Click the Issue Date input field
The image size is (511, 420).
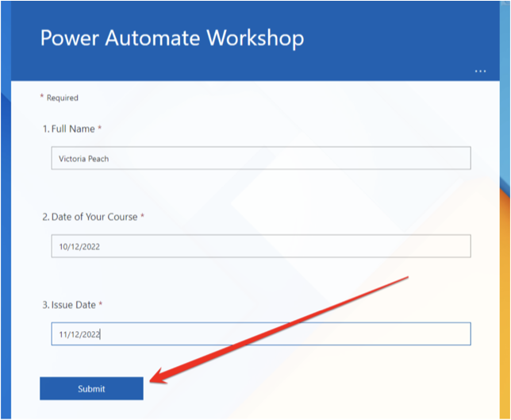click(x=261, y=334)
